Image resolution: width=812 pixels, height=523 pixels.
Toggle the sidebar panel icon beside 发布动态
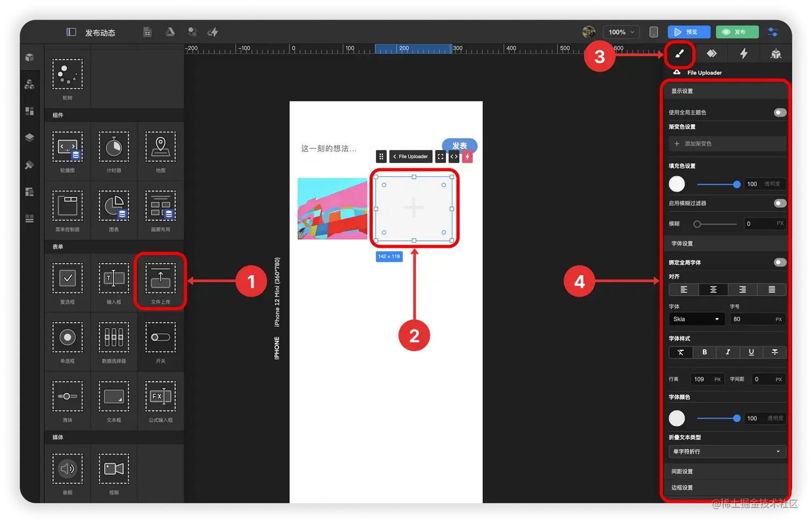pyautogui.click(x=71, y=32)
